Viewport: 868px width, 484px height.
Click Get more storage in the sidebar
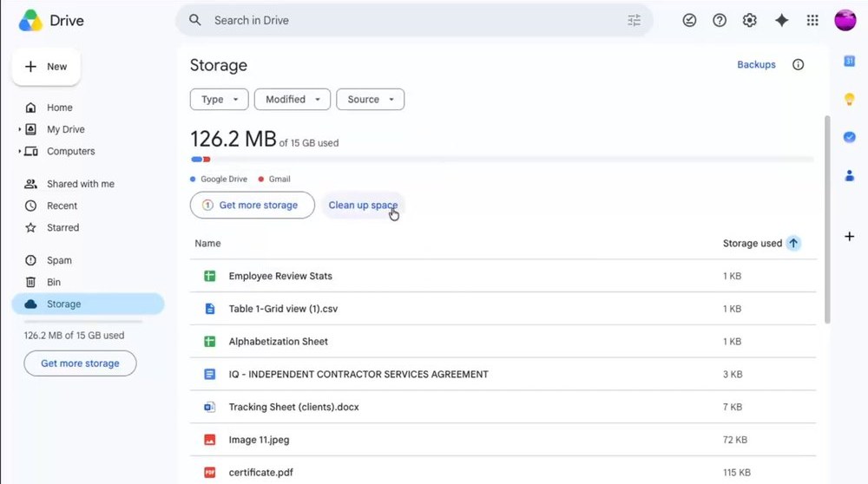(x=80, y=363)
